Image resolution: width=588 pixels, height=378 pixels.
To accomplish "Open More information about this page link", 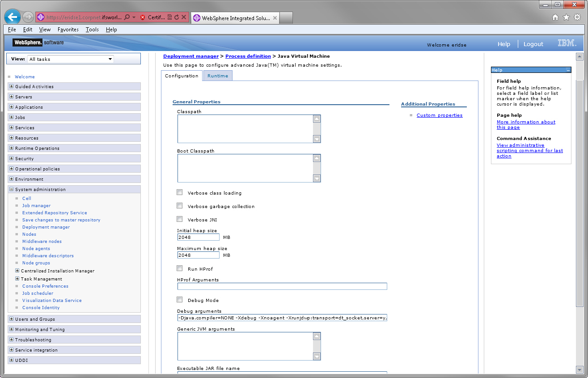I will click(x=526, y=125).
